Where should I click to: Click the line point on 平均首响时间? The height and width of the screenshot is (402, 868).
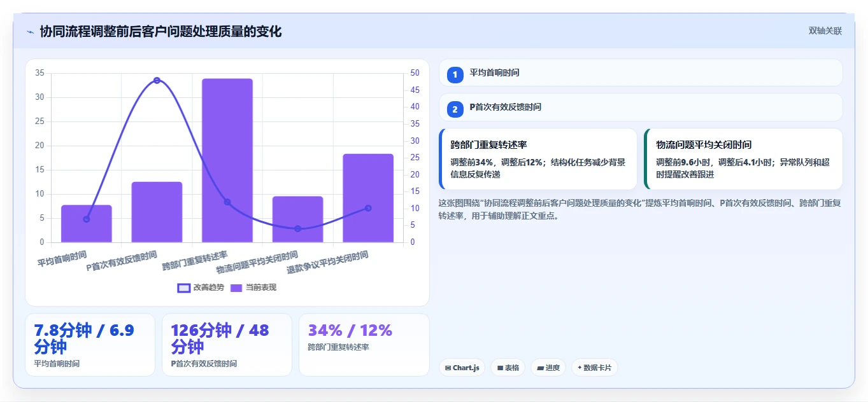tap(87, 219)
